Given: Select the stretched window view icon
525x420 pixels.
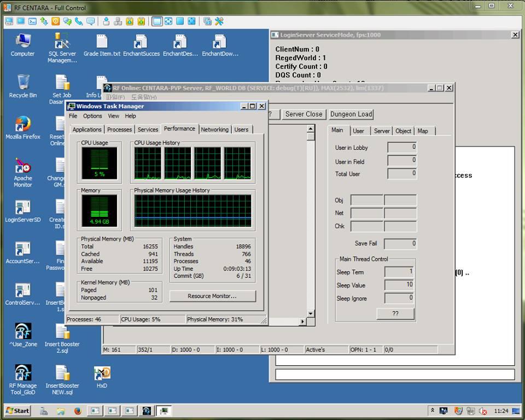Looking at the screenshot, I should pyautogui.click(x=168, y=21).
